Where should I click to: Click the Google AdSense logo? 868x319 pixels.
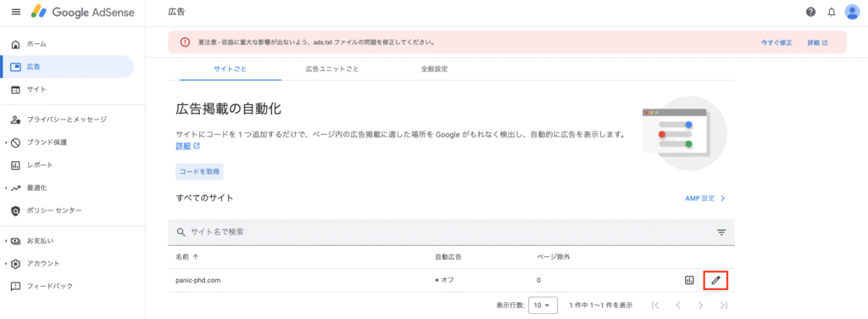point(83,12)
